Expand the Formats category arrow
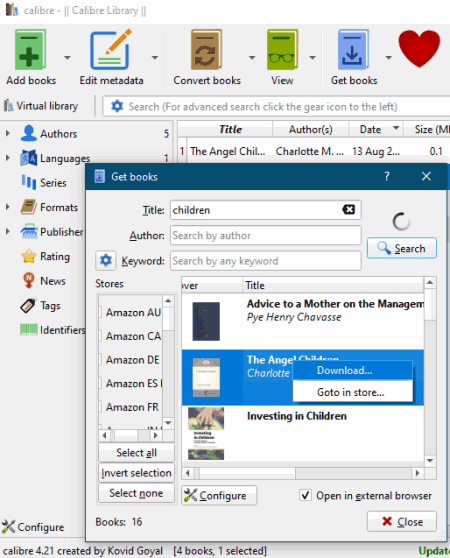This screenshot has width=450, height=558. point(7,207)
